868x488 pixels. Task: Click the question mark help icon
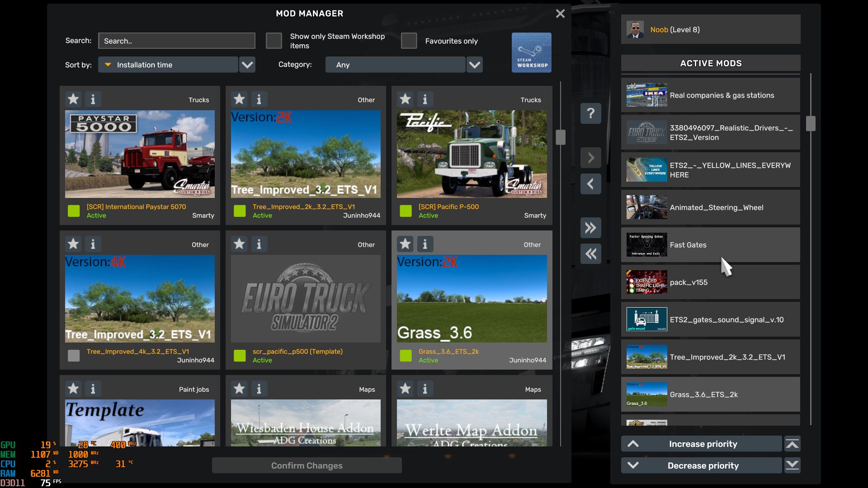(x=590, y=113)
